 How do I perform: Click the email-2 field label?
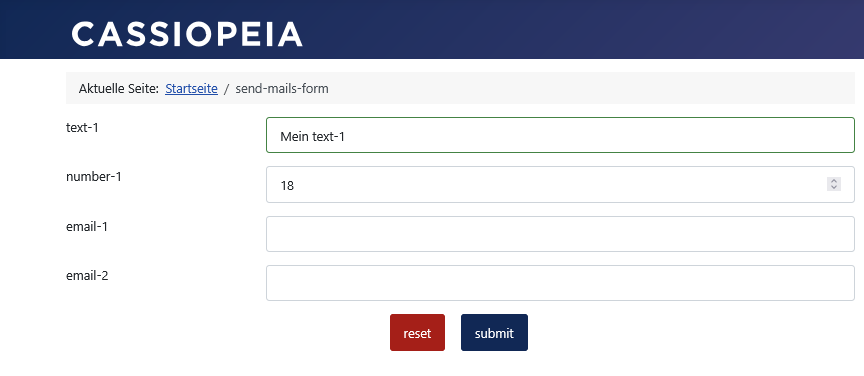click(x=87, y=275)
